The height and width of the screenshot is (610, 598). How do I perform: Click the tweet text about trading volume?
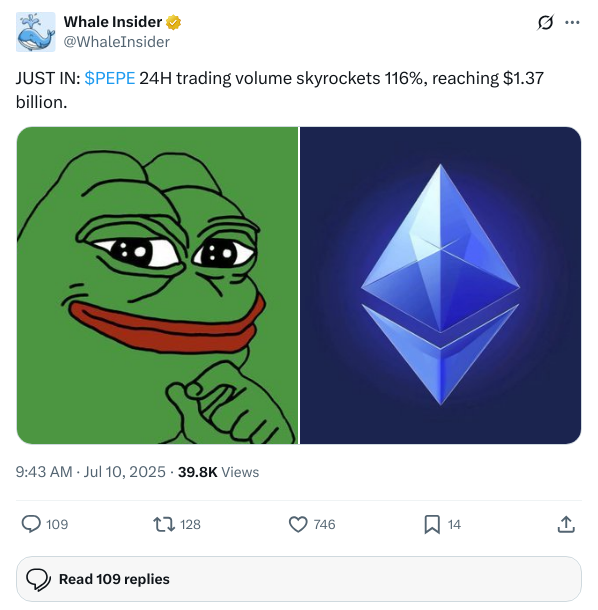(x=279, y=90)
